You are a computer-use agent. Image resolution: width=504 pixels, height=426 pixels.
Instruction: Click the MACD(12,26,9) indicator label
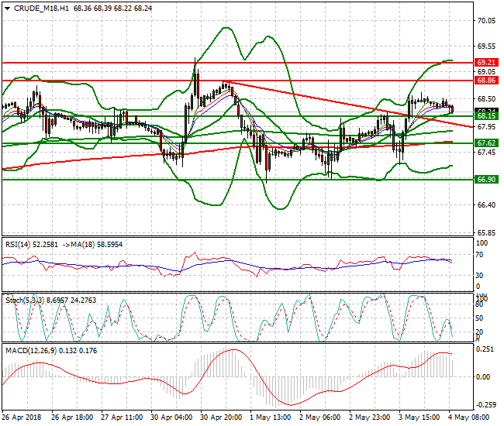pyautogui.click(x=30, y=351)
